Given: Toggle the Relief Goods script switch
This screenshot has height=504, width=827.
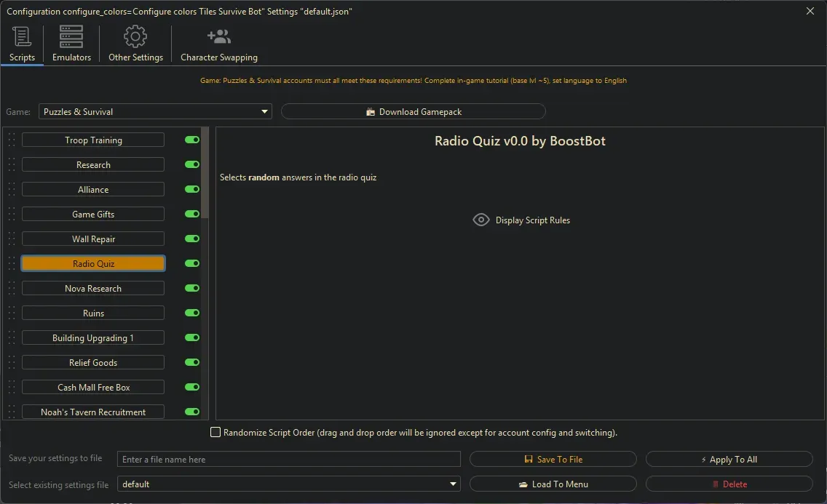Looking at the screenshot, I should click(192, 363).
